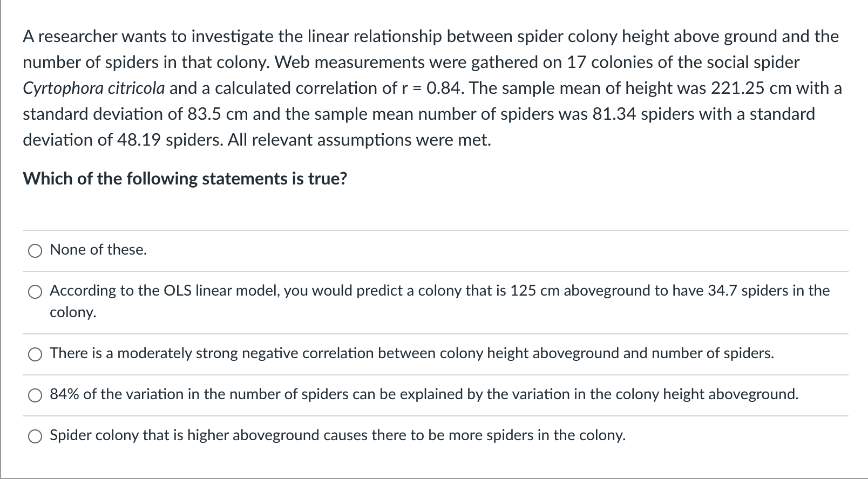The image size is (868, 479).
Task: Click the word "colony." in answer two
Action: (x=72, y=312)
